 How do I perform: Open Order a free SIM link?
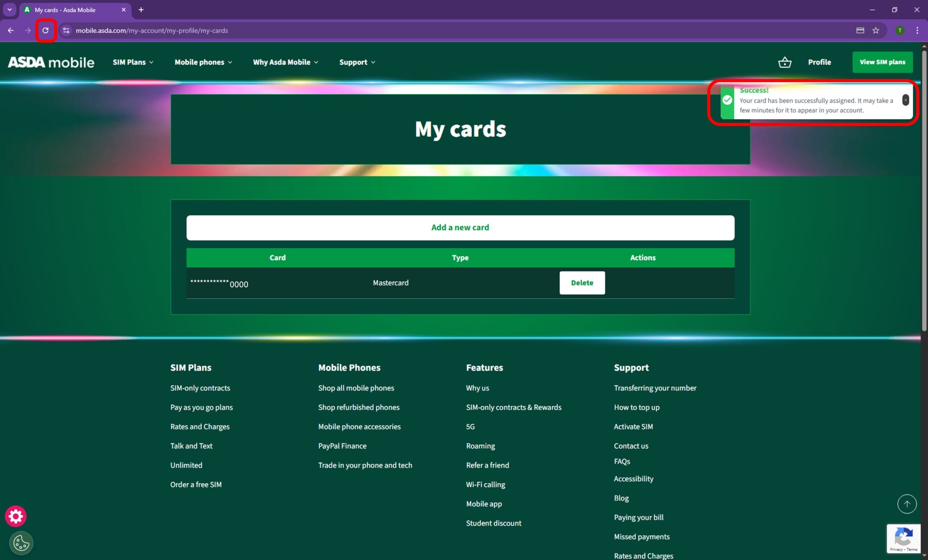(196, 484)
